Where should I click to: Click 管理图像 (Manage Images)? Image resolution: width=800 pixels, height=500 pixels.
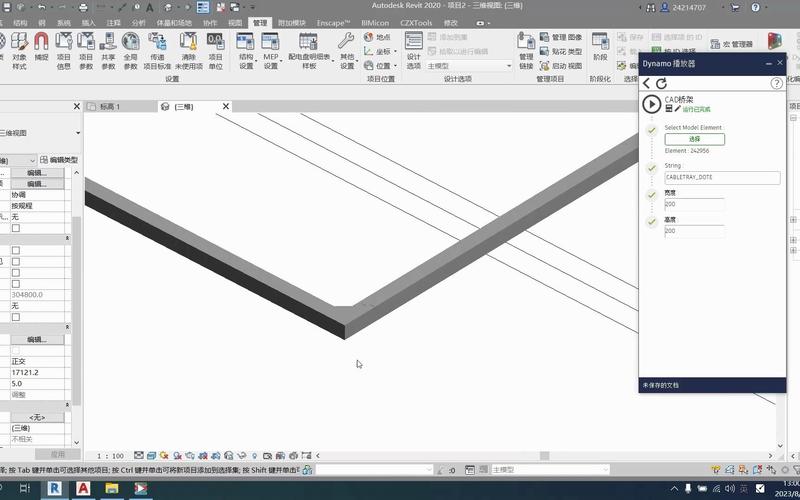point(561,37)
